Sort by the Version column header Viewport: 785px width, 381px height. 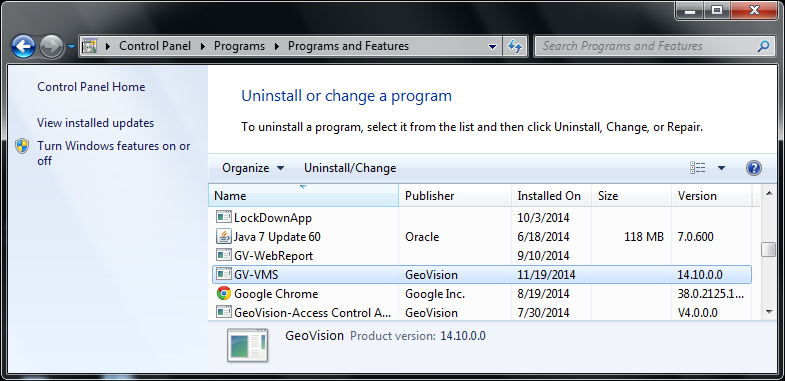pyautogui.click(x=711, y=196)
